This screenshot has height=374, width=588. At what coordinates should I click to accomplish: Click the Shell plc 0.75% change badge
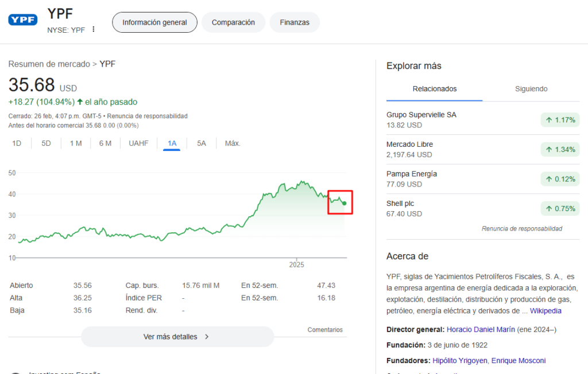[x=560, y=209]
